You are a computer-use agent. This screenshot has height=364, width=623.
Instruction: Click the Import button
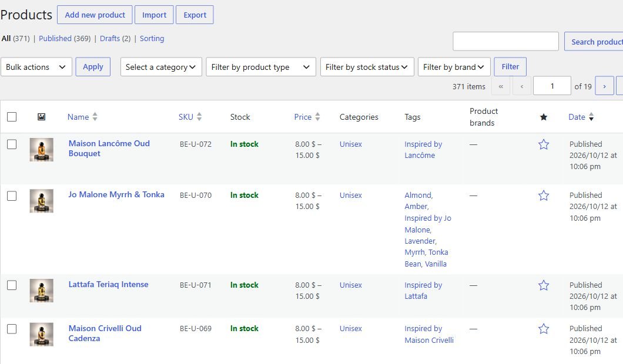[x=154, y=15]
